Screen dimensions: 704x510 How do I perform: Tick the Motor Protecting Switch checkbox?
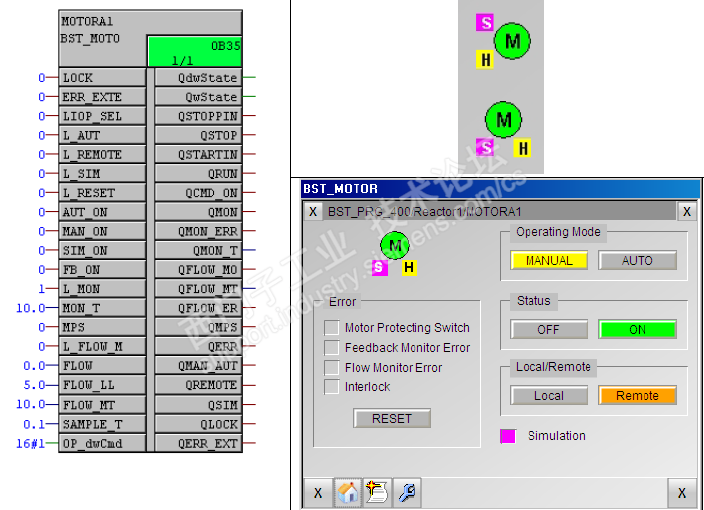pyautogui.click(x=331, y=327)
